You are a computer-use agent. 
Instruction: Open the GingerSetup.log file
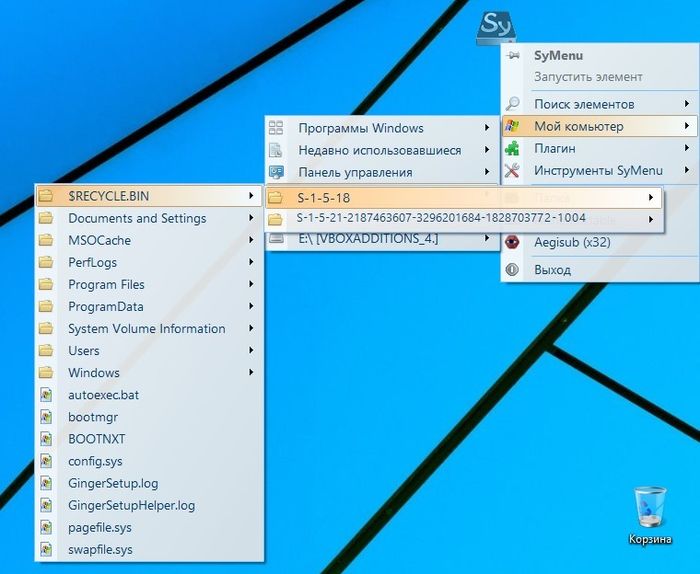(113, 483)
